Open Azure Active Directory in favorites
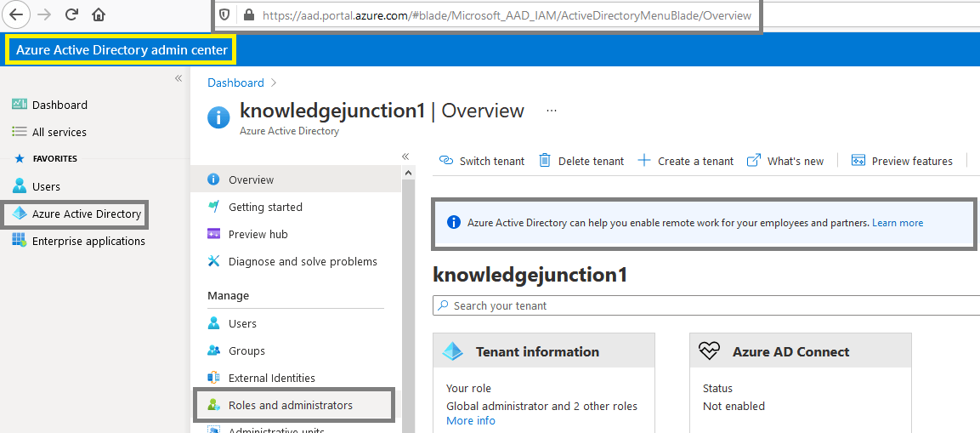The width and height of the screenshot is (980, 433). pos(86,214)
